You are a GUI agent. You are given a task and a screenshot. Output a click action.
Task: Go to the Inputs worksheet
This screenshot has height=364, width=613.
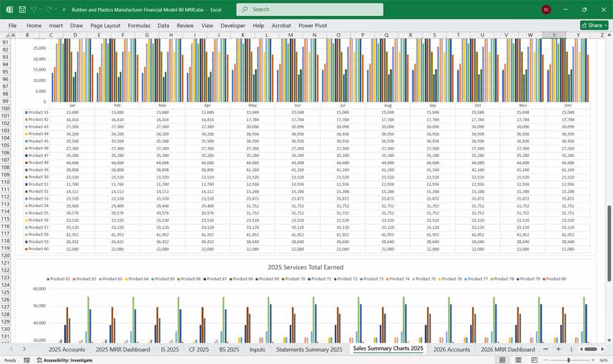[257, 349]
